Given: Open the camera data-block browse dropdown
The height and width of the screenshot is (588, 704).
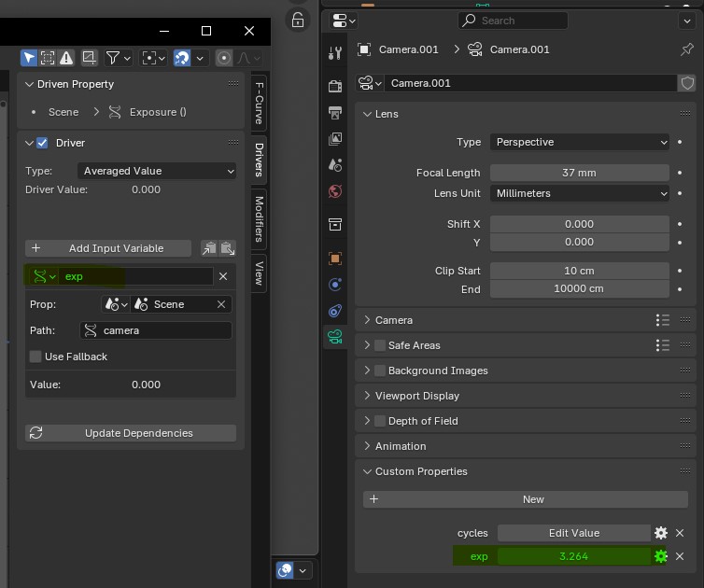Looking at the screenshot, I should [x=370, y=83].
